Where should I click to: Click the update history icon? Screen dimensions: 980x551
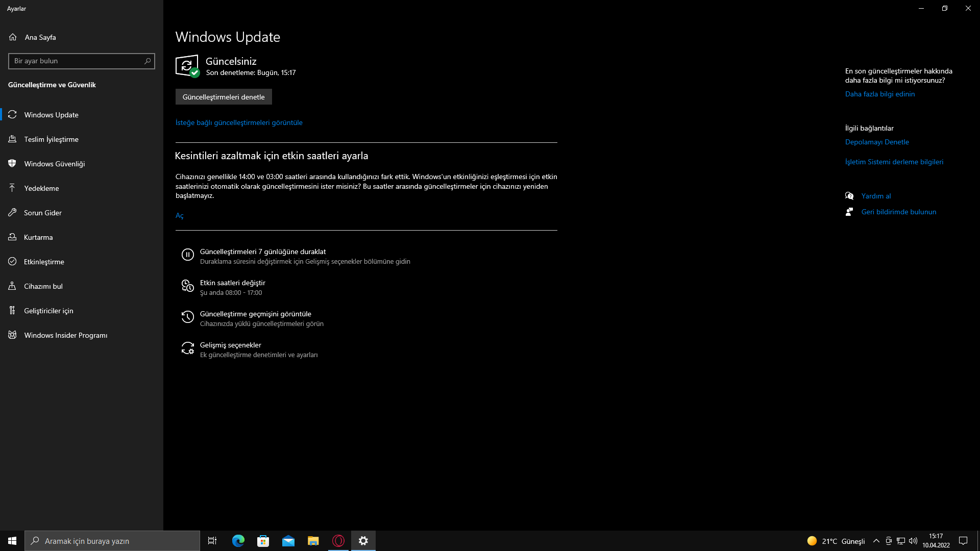click(x=187, y=317)
